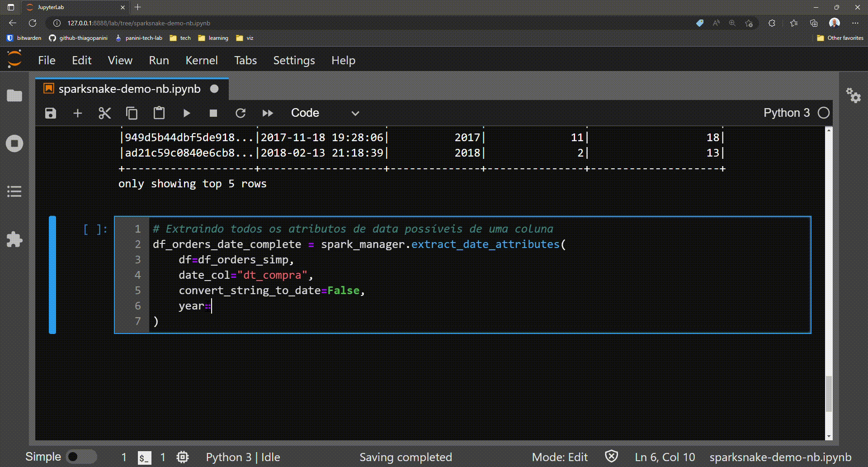Open Extension Manager puzzle icon
This screenshot has width=868, height=467.
point(14,239)
